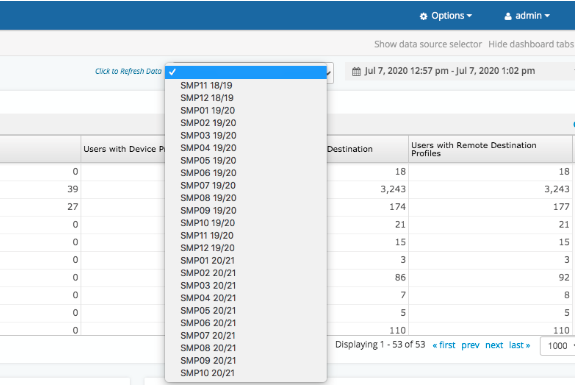The image size is (576, 385).
Task: Go to first page of results
Action: (x=444, y=345)
